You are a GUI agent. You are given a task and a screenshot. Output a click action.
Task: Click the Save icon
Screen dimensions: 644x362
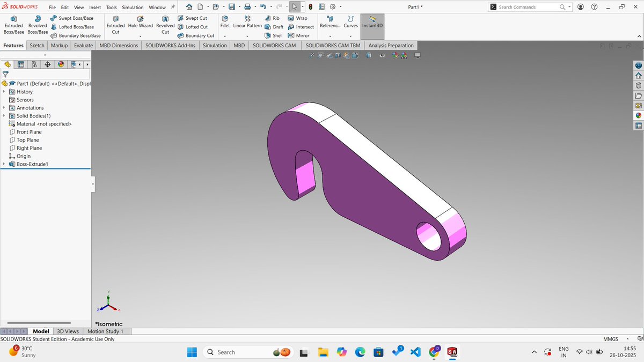(231, 7)
